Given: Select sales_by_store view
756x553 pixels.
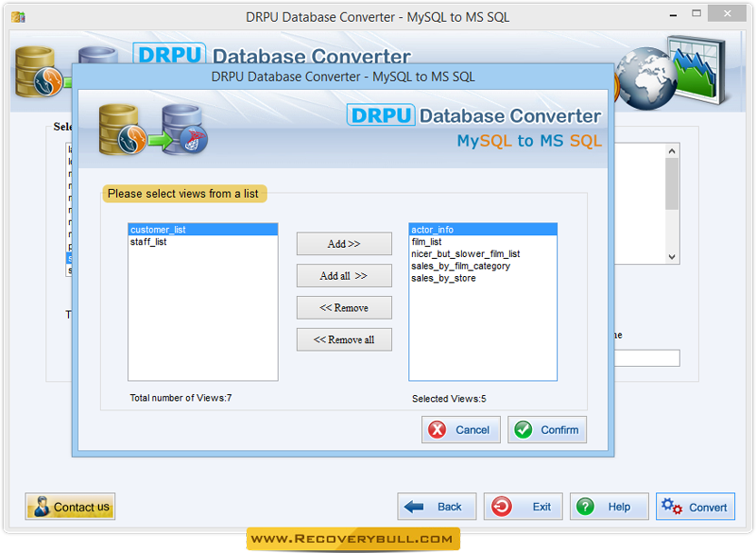Looking at the screenshot, I should click(483, 278).
